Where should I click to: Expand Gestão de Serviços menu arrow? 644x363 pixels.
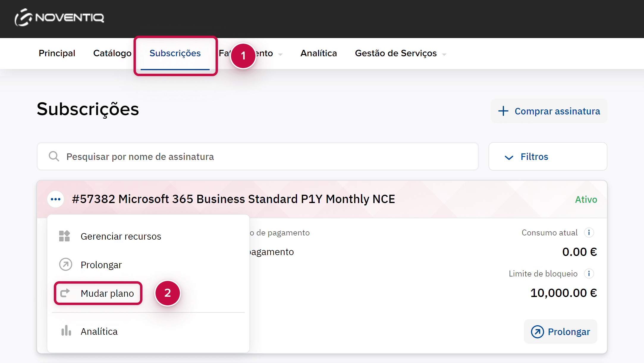tap(444, 54)
